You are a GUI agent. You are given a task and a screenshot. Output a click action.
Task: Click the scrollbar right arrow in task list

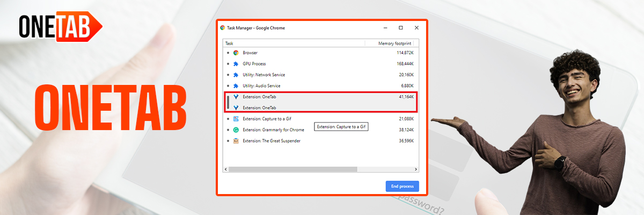(x=416, y=169)
